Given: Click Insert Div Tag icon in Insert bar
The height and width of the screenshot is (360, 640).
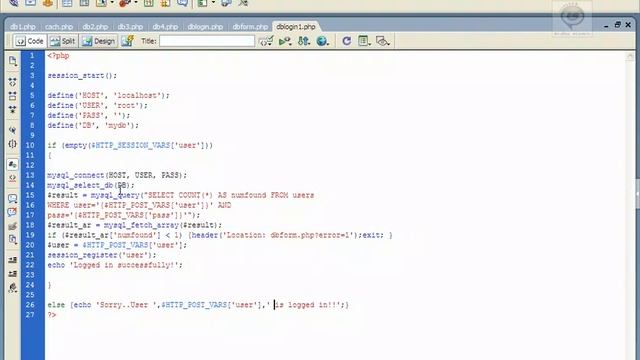Looking at the screenshot, I should point(84,3).
